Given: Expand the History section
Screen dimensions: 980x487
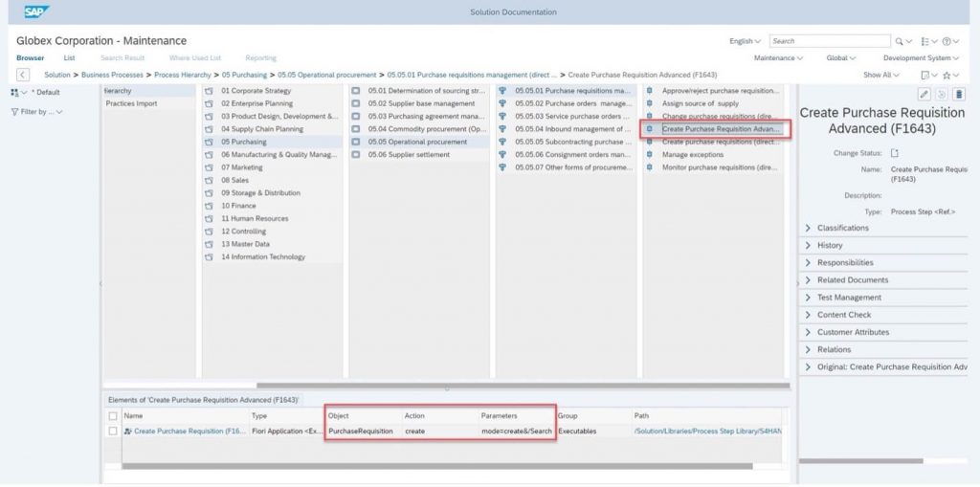Looking at the screenshot, I should pyautogui.click(x=808, y=246).
